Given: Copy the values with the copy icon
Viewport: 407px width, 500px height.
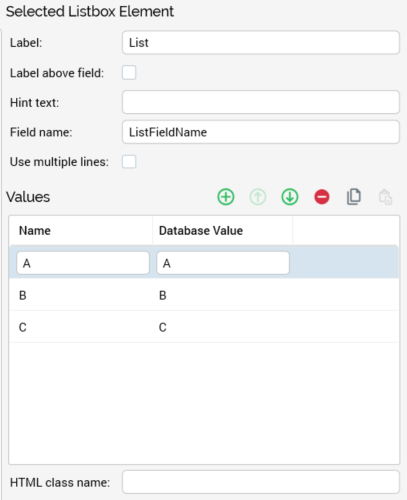Looking at the screenshot, I should click(x=354, y=197).
